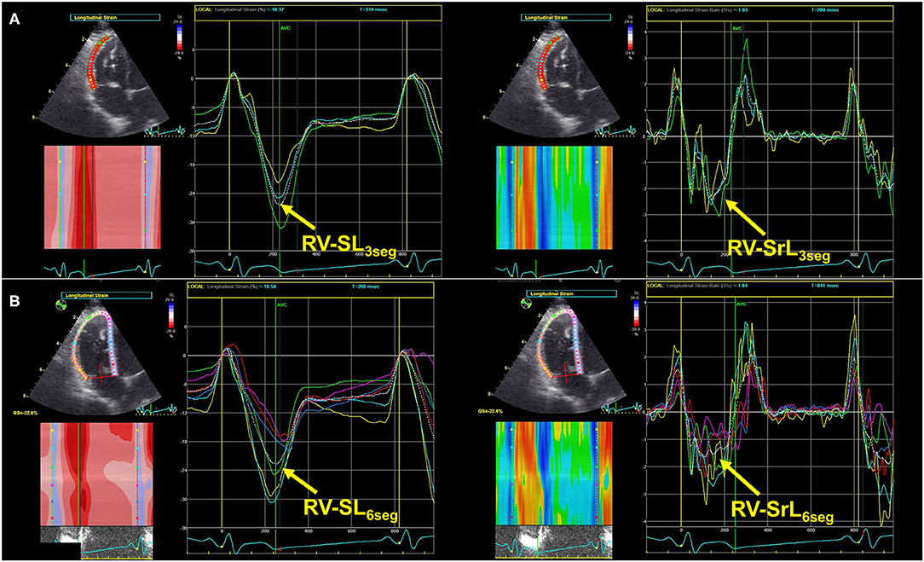This screenshot has height=562, width=924.
Task: Select the AVC marker in the graph reading T=841 msec
Action: tap(742, 304)
